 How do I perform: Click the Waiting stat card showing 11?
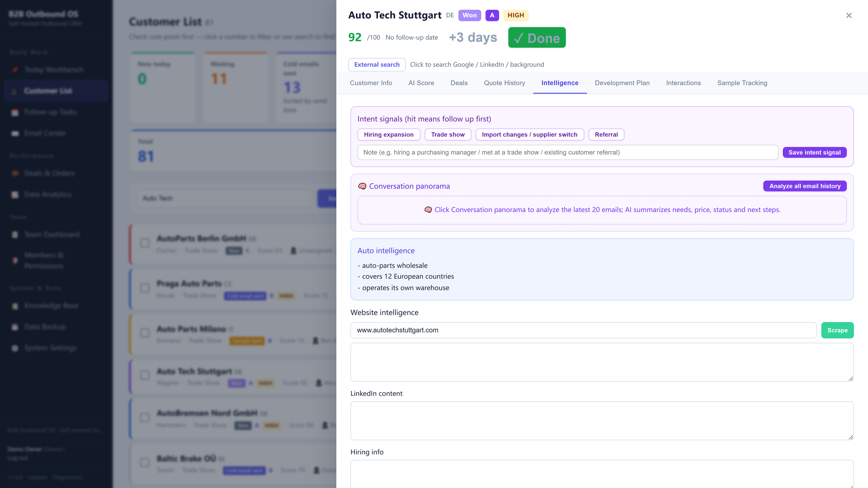[x=235, y=87]
